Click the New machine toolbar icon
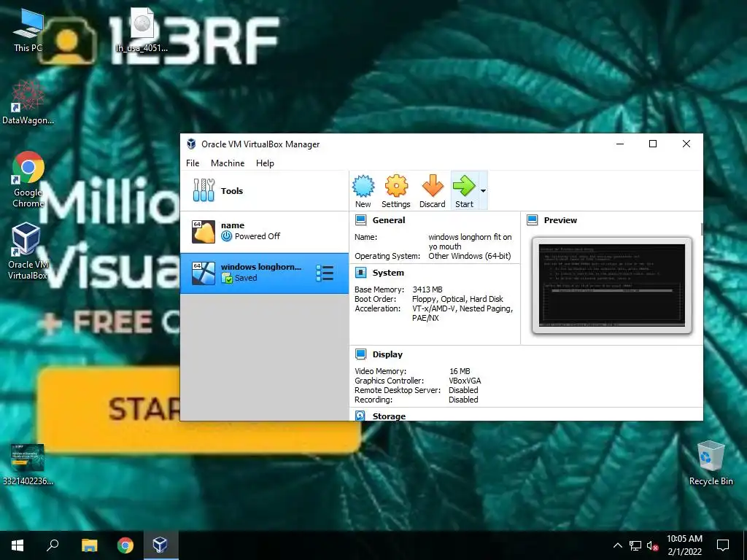Screen dimensions: 747x560 [x=363, y=191]
